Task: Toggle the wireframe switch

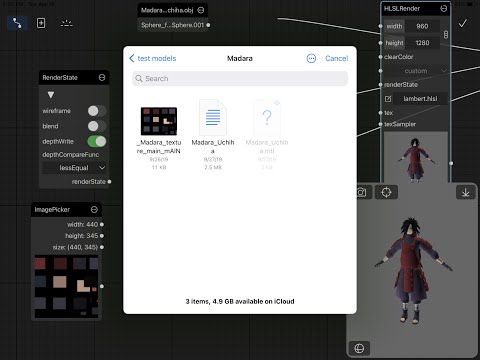Action: tap(97, 111)
